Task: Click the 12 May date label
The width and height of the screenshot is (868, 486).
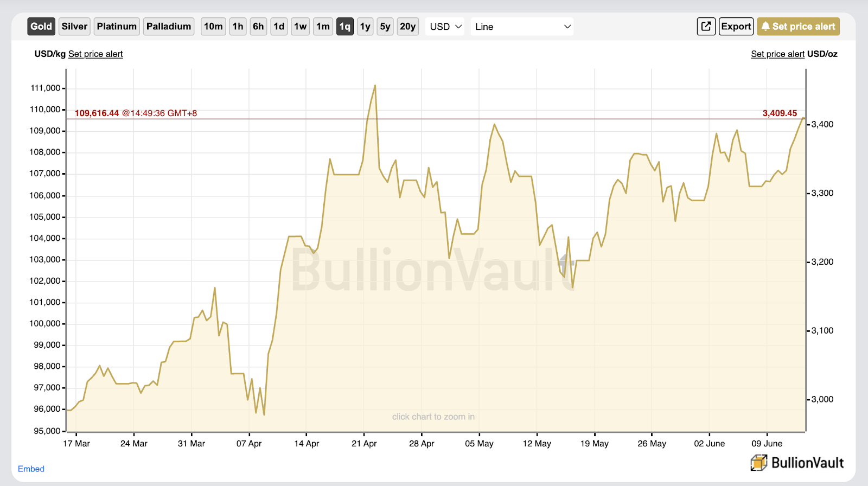Action: point(537,444)
